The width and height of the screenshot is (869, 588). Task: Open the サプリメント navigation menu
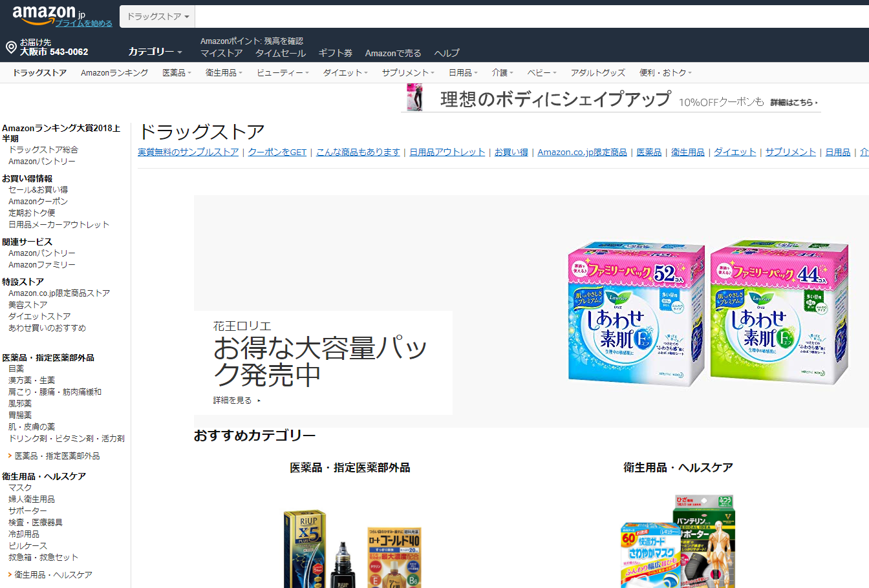click(x=407, y=72)
